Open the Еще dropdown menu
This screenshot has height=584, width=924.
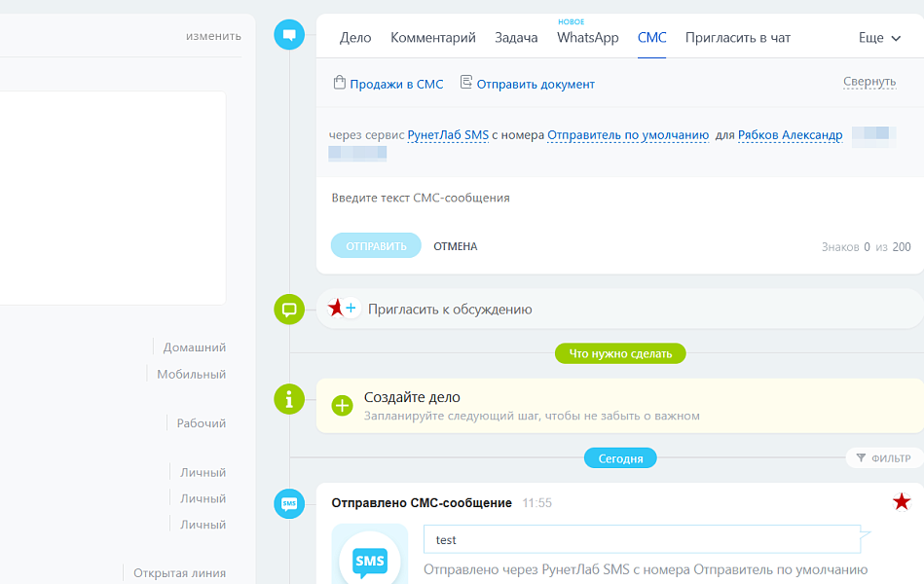pos(875,37)
